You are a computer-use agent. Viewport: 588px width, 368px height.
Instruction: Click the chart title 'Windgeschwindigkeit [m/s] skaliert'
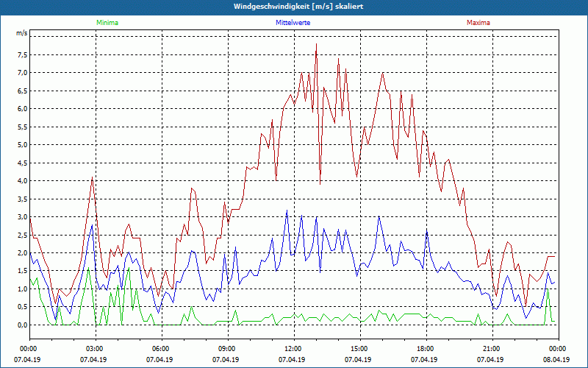[x=298, y=7]
